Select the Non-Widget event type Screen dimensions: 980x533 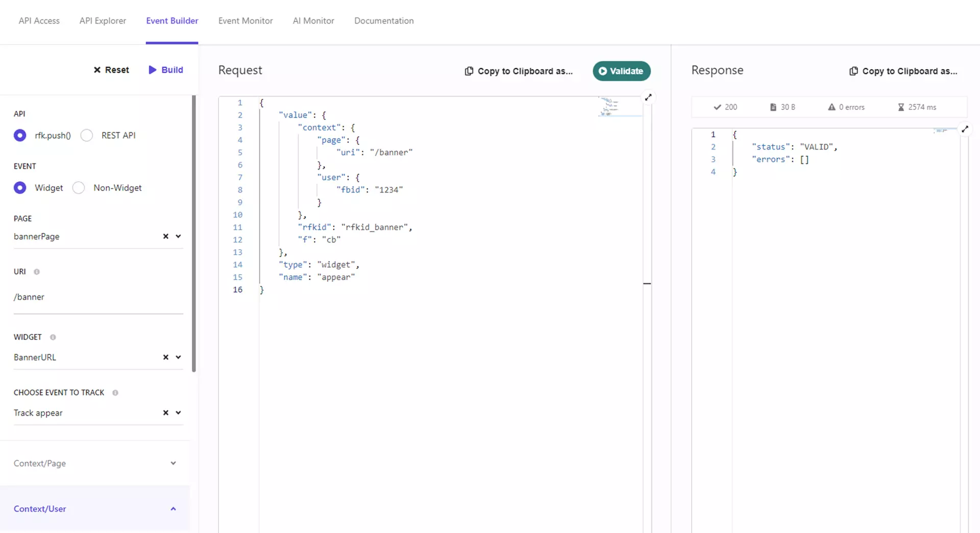pos(78,187)
